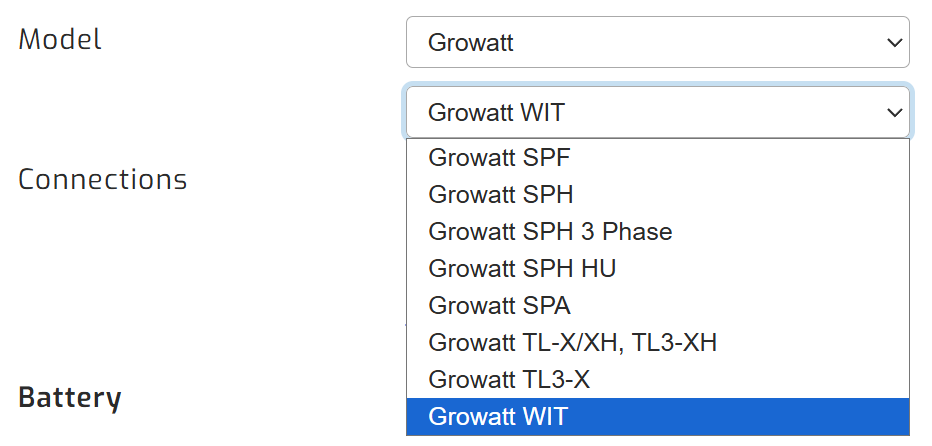Open the Growatt manufacturer dropdown
The width and height of the screenshot is (932, 446).
[656, 43]
